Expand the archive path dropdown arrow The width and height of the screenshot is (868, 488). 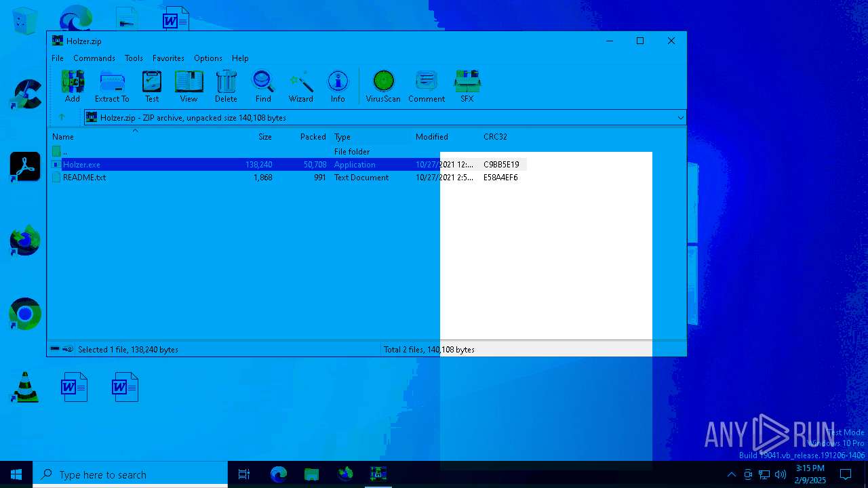point(680,118)
